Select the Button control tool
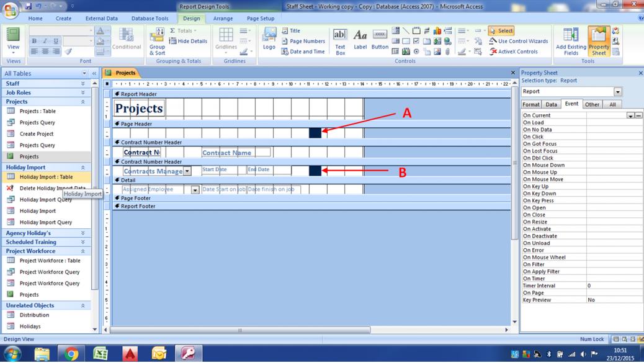Screen dimensions: 644x363 tap(380, 40)
